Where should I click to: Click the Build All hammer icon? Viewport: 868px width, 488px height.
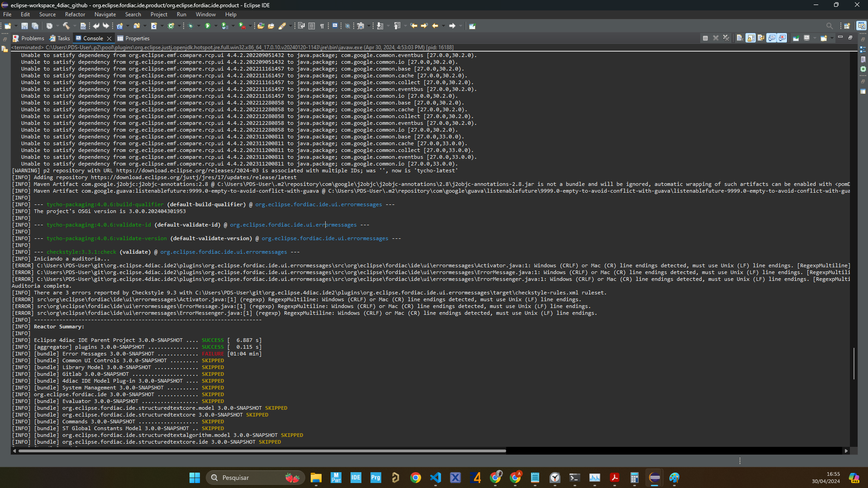coord(66,26)
